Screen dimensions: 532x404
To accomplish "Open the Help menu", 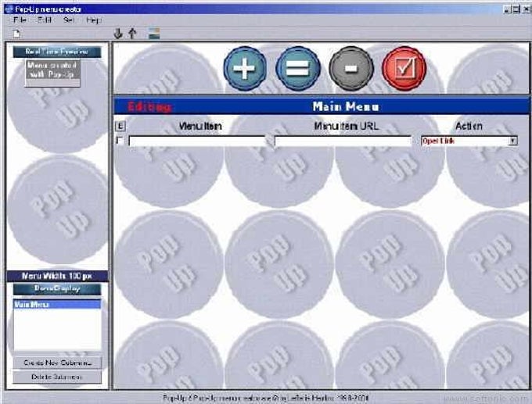I will click(x=94, y=20).
